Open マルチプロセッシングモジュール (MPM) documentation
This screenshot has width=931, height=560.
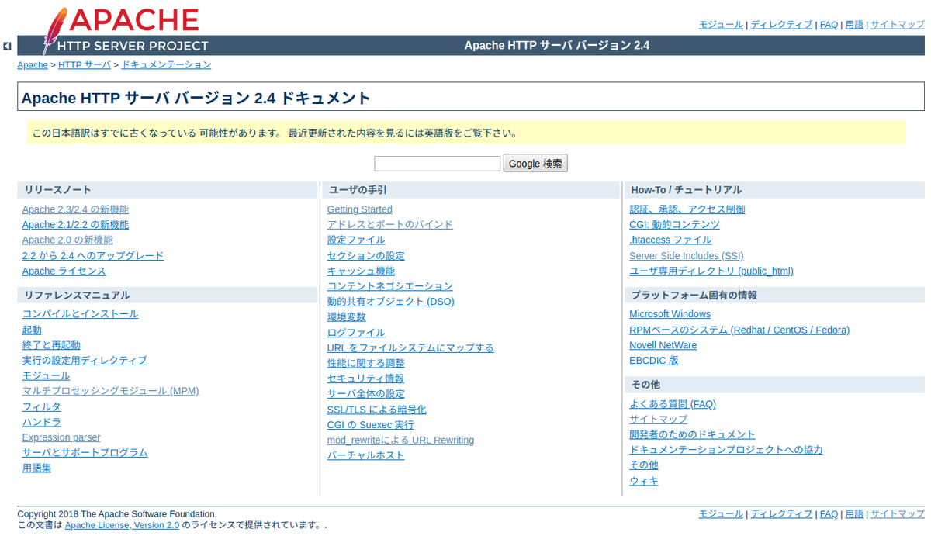(x=110, y=391)
